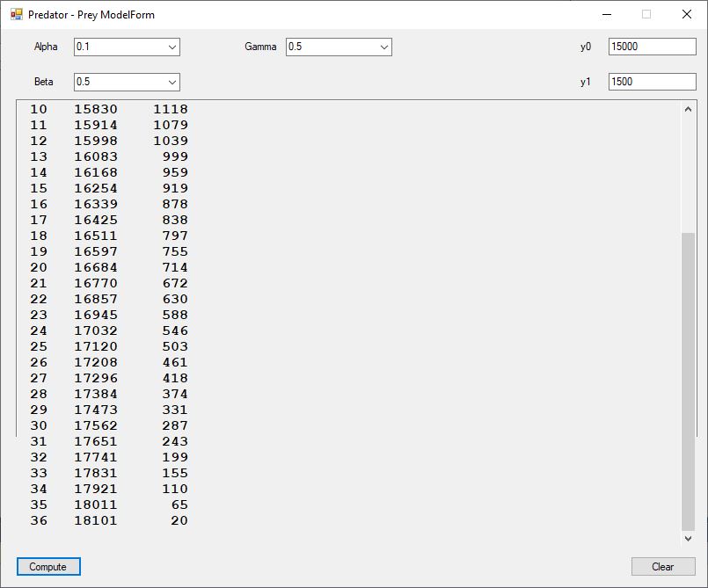The height and width of the screenshot is (588, 708).
Task: Expand the Alpha dropdown arrow
Action: click(x=172, y=47)
